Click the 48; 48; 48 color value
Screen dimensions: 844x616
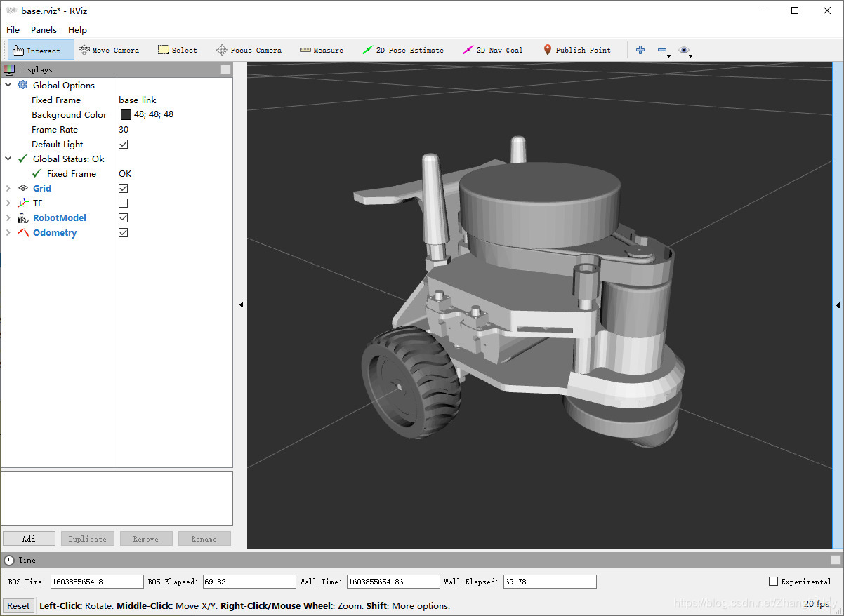[154, 114]
